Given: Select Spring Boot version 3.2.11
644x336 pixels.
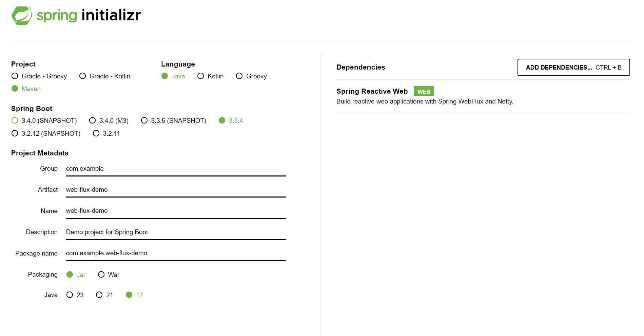Looking at the screenshot, I should tap(106, 133).
